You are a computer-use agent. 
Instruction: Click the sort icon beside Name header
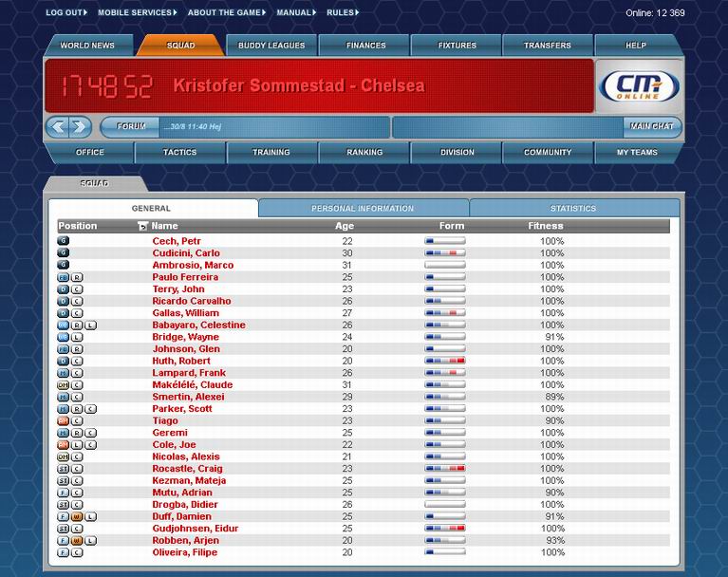(x=143, y=227)
